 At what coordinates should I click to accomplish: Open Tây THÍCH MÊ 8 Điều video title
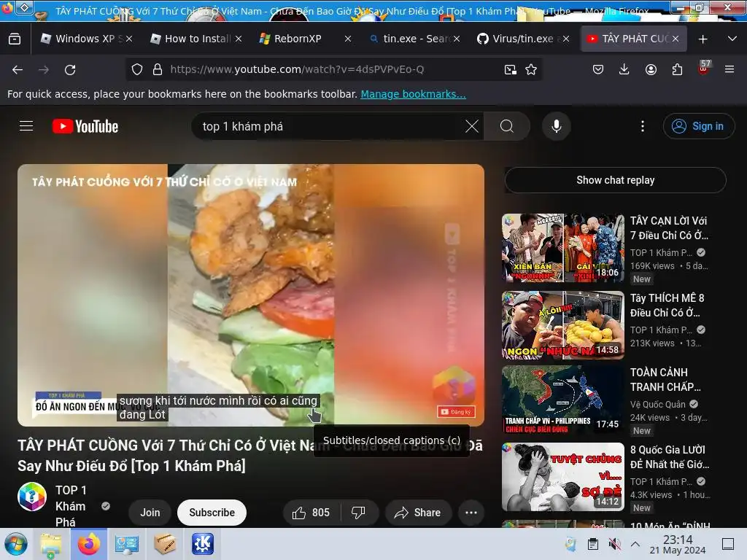[667, 306]
